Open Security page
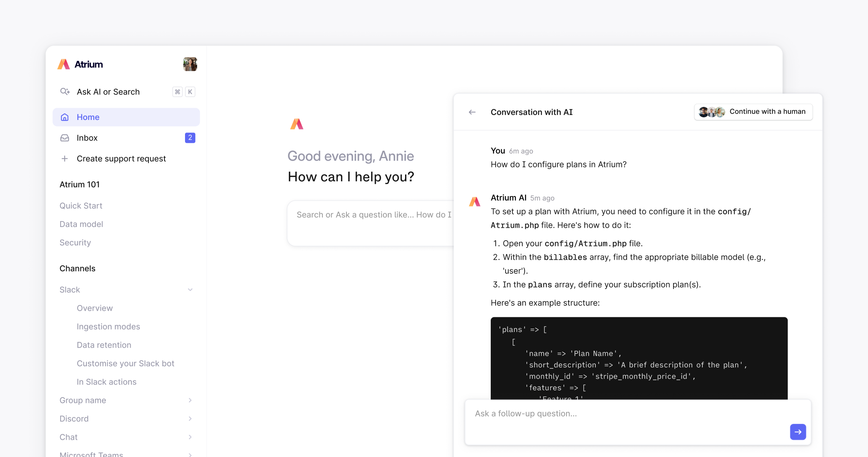 tap(75, 243)
